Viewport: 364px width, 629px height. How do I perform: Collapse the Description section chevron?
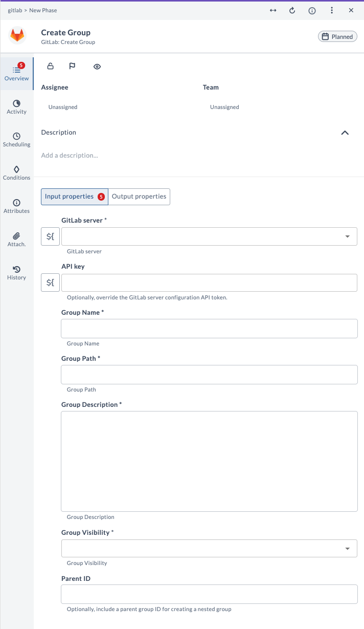click(345, 133)
